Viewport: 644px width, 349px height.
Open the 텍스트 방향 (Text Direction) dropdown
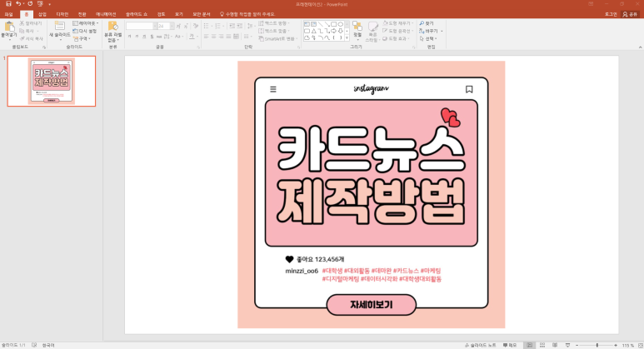[x=274, y=23]
